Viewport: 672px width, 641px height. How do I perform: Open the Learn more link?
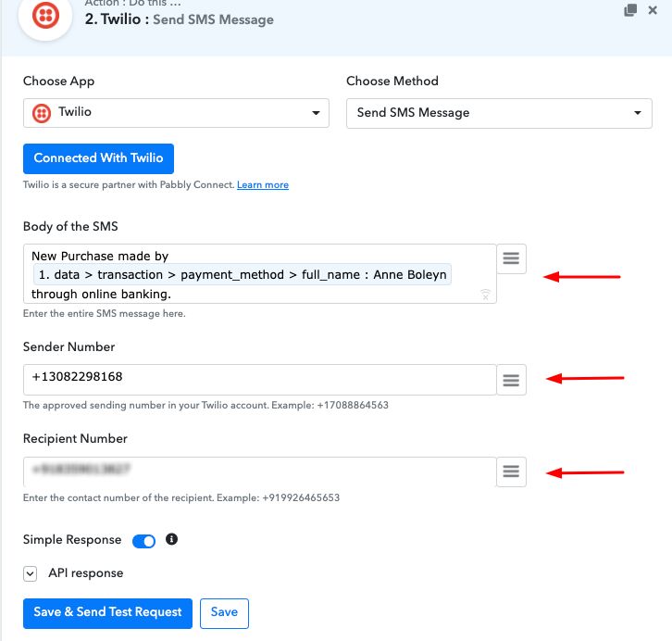point(263,184)
